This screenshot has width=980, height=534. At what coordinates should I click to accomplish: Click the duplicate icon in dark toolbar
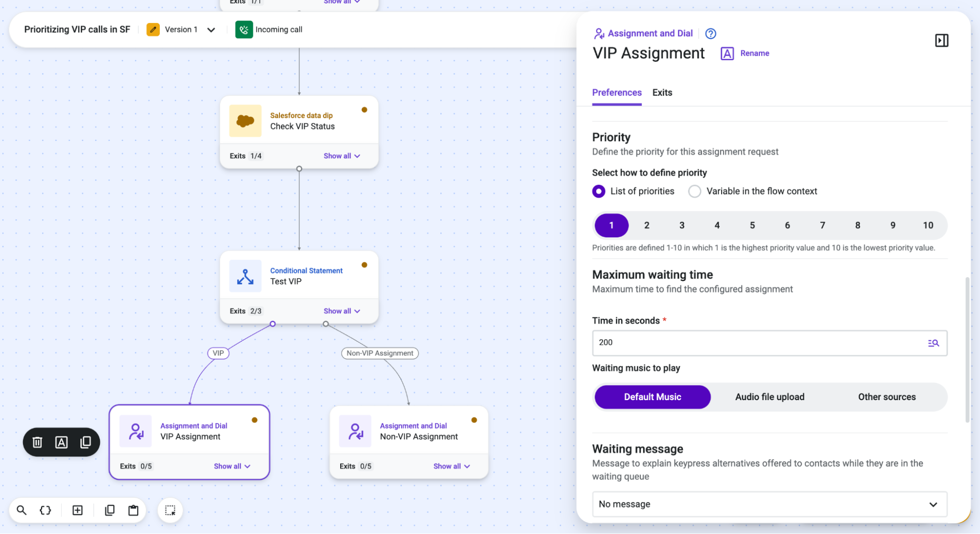pos(85,442)
